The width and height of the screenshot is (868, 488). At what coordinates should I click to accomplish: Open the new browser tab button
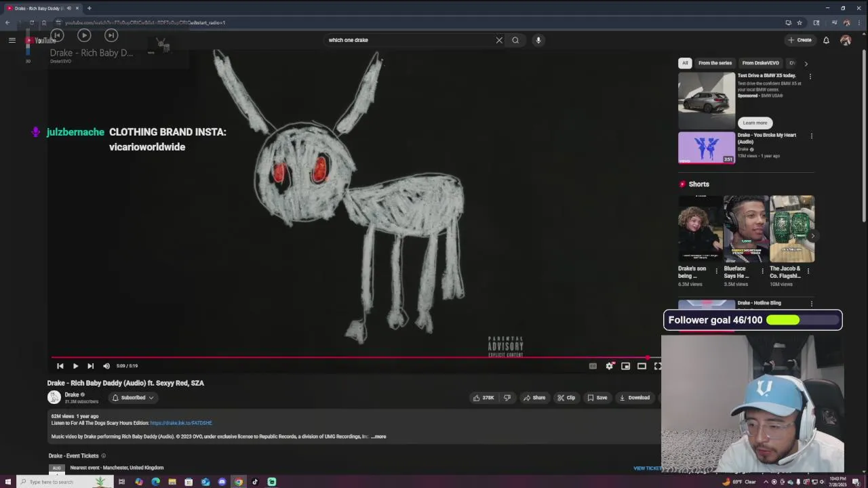pos(89,8)
